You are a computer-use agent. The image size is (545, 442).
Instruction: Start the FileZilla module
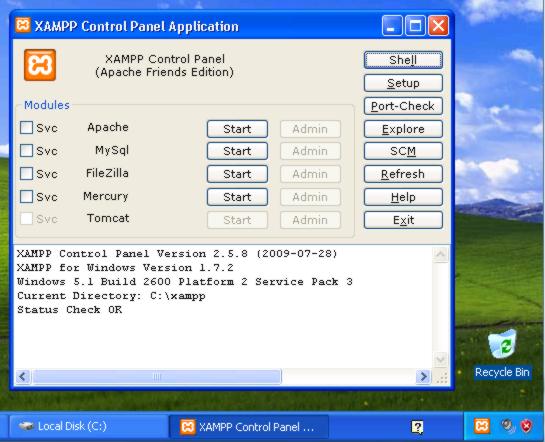pos(237,174)
